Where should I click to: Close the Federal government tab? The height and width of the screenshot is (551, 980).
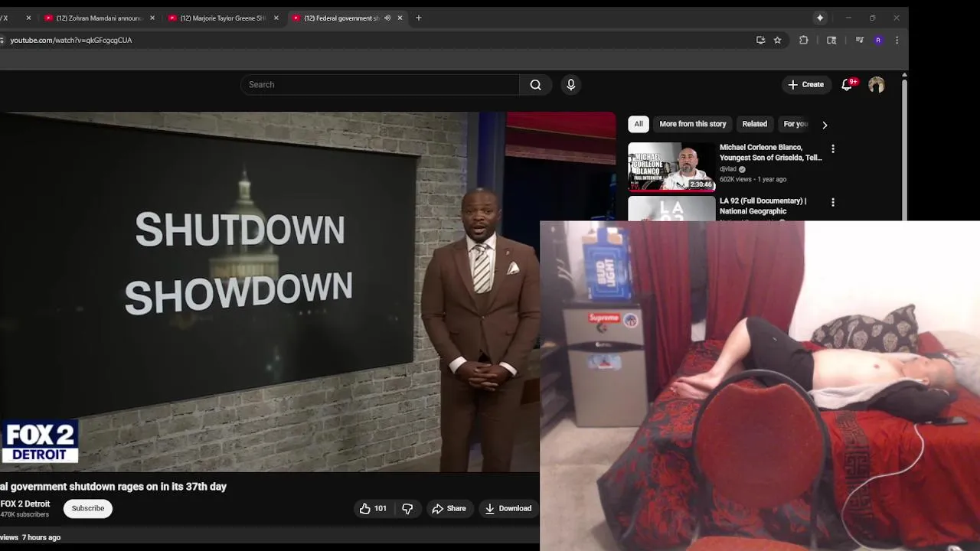400,18
